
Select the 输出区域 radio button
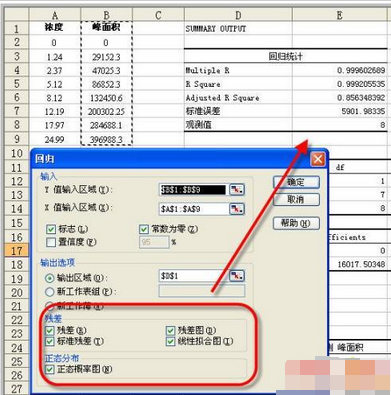50,278
